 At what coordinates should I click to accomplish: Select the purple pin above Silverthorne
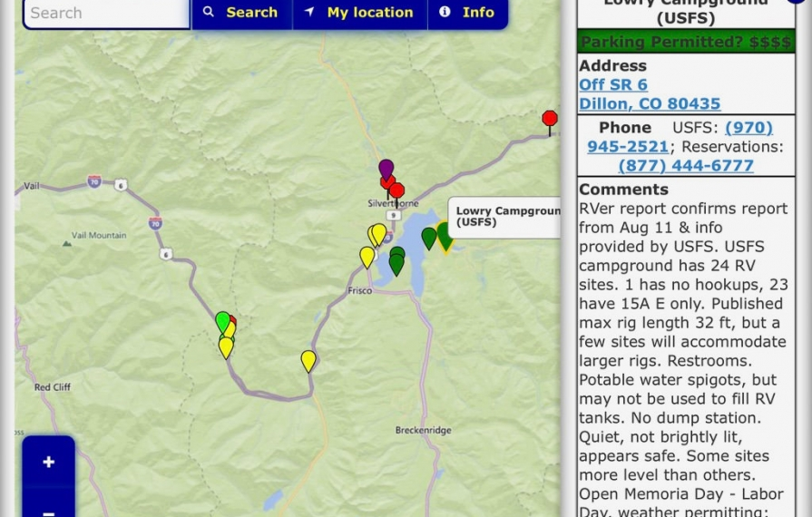[x=386, y=168]
